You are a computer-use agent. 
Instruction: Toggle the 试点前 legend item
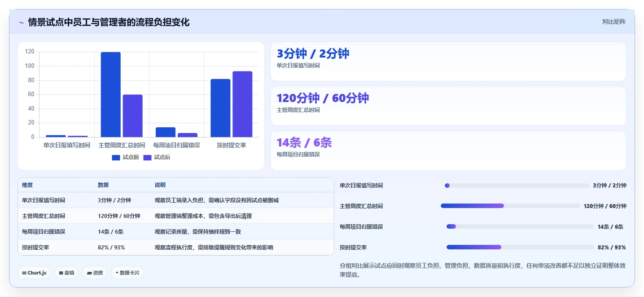coord(125,157)
